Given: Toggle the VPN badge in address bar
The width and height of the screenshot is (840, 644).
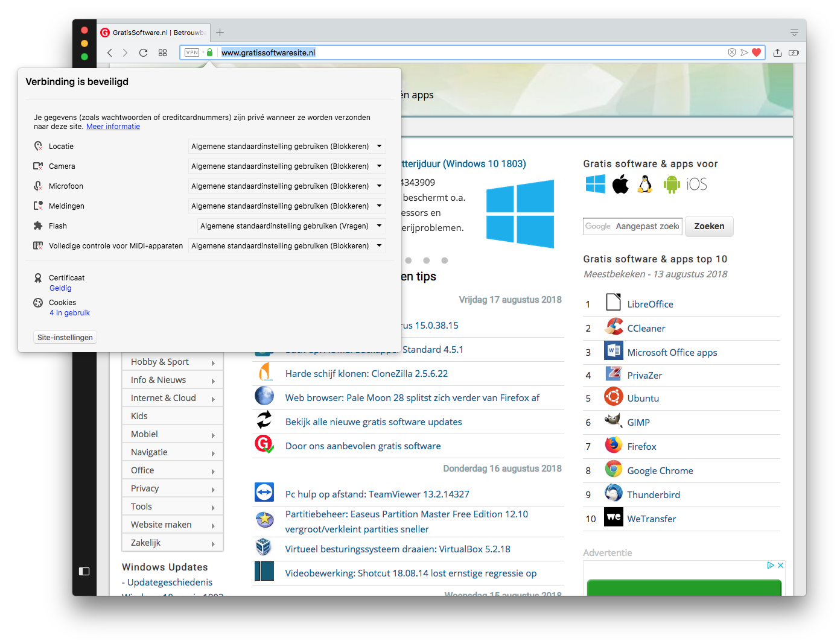Looking at the screenshot, I should pyautogui.click(x=192, y=52).
